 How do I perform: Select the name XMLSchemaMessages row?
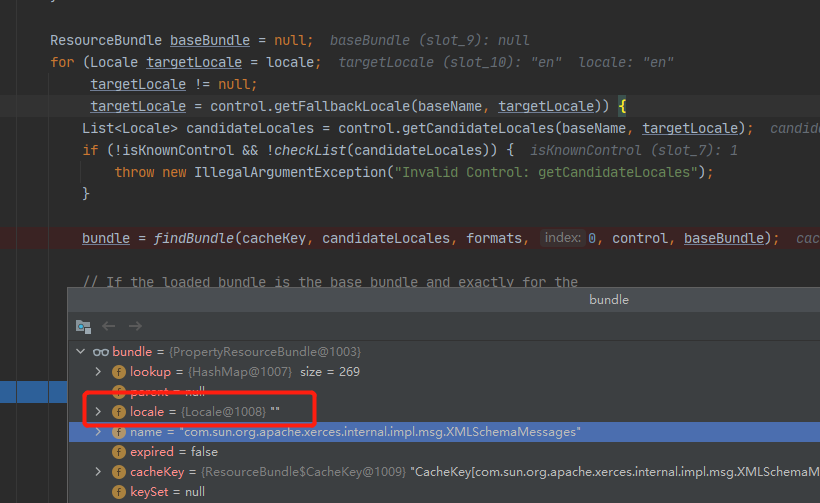(x=445, y=432)
